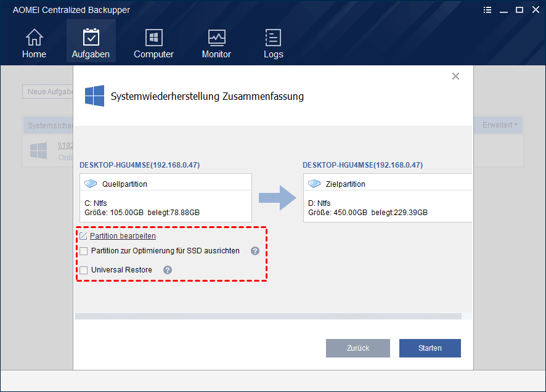The width and height of the screenshot is (546, 392).
Task: Open the title bar menu list icon
Action: [487, 10]
